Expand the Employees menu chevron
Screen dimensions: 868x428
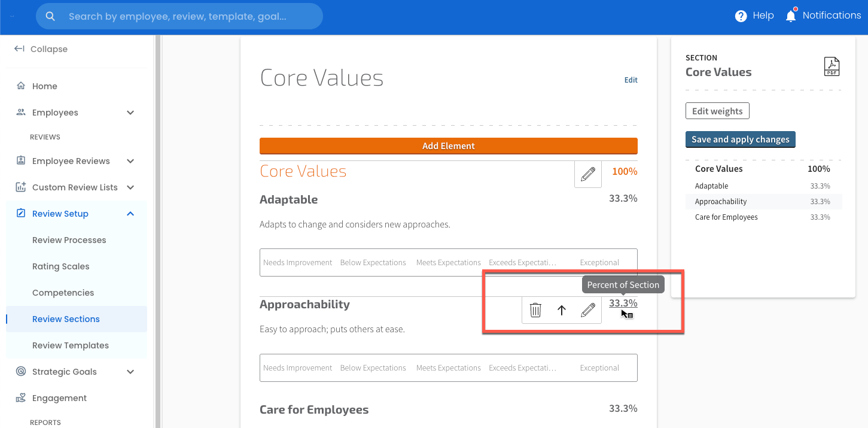point(130,113)
